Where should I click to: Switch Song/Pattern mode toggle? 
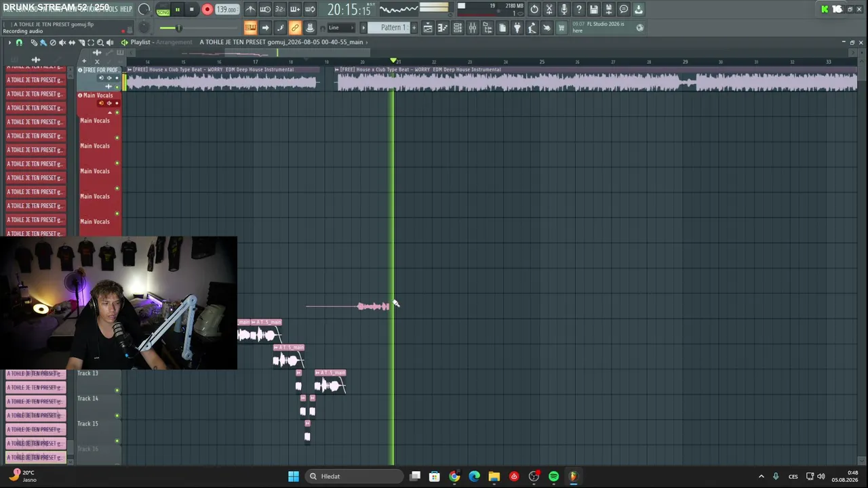click(163, 9)
